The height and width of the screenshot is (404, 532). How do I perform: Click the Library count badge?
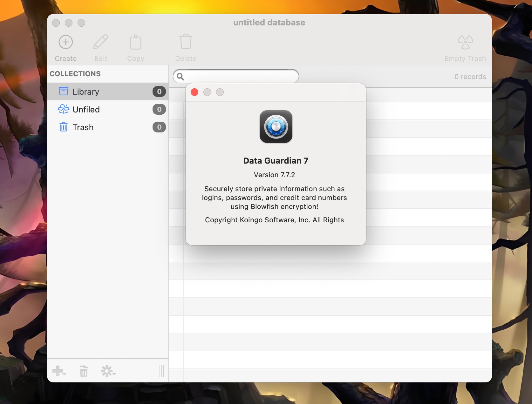pyautogui.click(x=159, y=91)
